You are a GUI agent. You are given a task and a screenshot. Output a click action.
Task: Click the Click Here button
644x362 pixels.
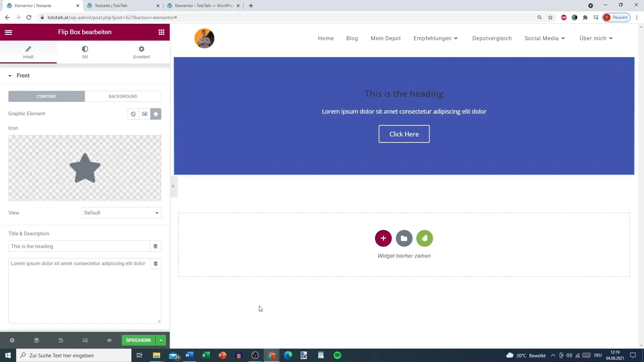pos(404,134)
